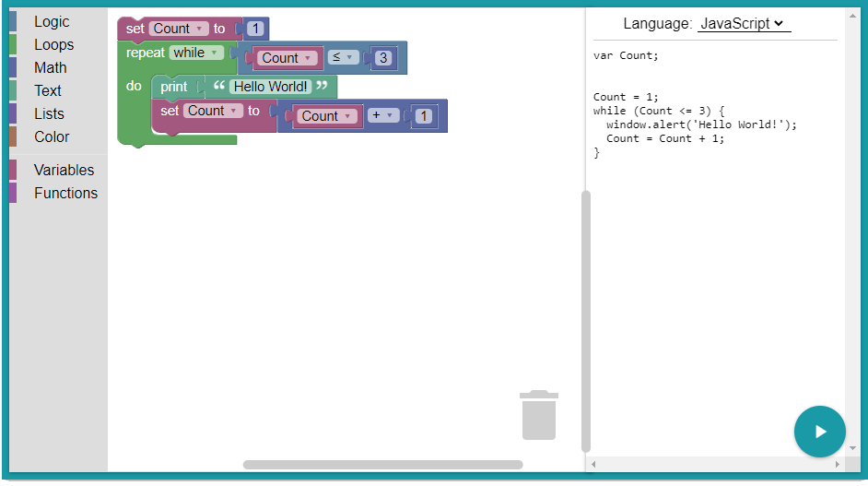The image size is (868, 486).
Task: Edit the number 1 in the addition block
Action: [424, 116]
